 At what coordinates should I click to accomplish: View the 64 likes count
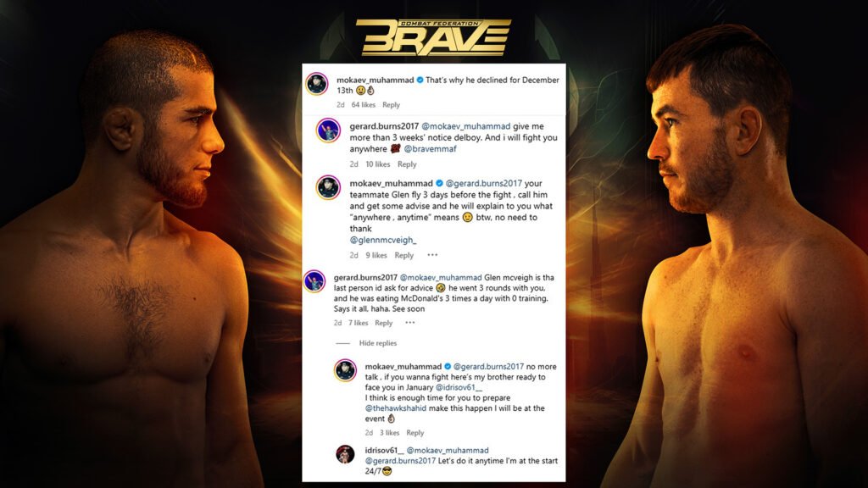click(363, 104)
